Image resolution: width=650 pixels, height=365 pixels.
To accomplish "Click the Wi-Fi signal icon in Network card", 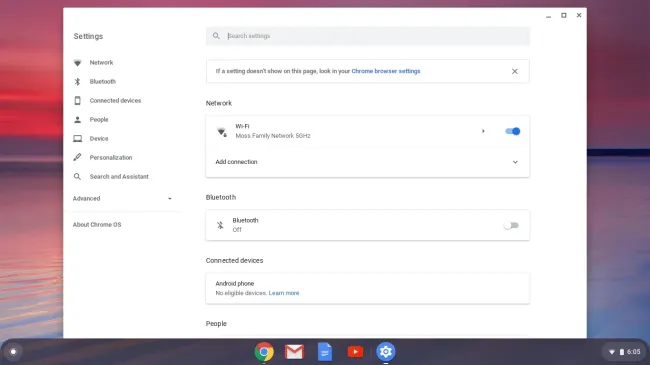I will click(x=222, y=132).
